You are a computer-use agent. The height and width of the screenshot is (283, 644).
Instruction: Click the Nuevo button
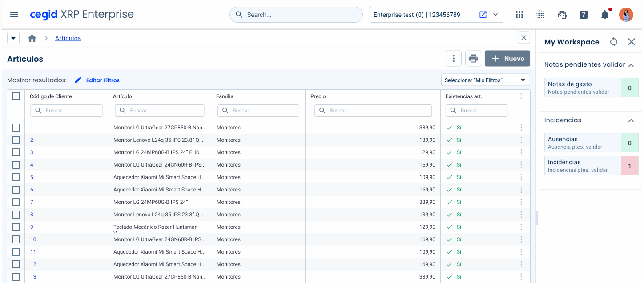507,59
